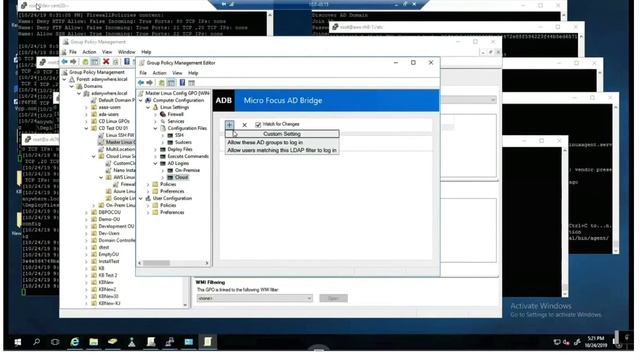Click the Forward arrow in Group Policy Management Editor toolbar
640x360 pixels.
point(150,83)
